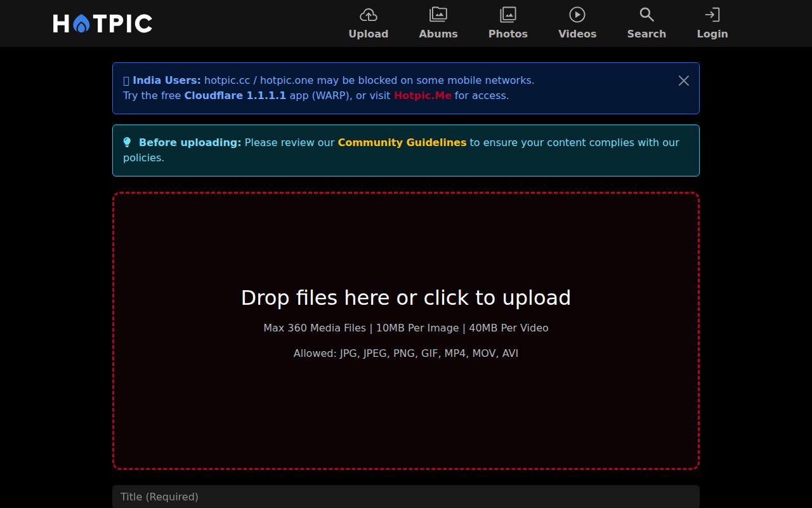
Task: Dismiss the India Users network notice
Action: 683,81
